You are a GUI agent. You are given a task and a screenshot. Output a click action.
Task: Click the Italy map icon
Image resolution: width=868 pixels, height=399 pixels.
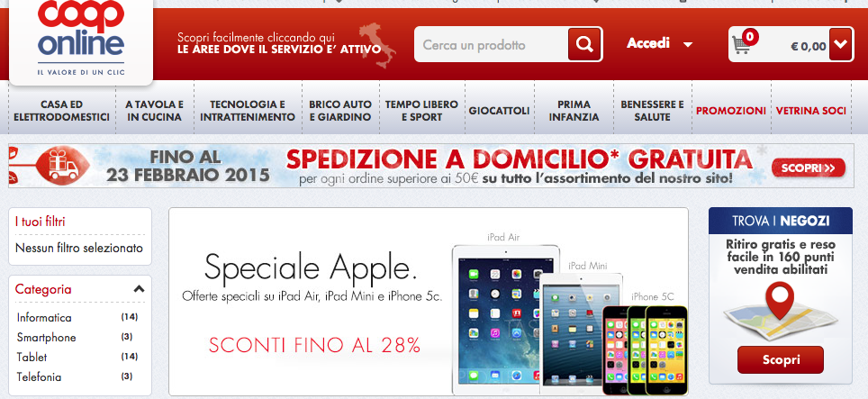(377, 45)
